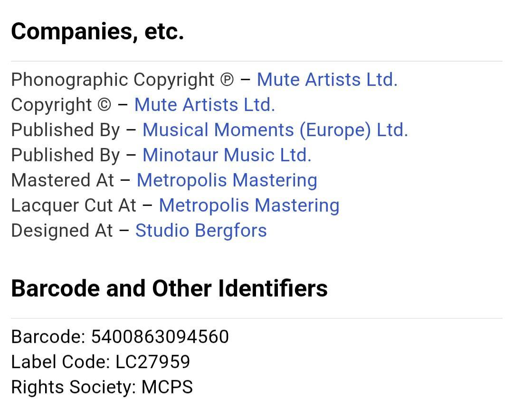Click the 'Phonographic Copyright ℗' label text
513x420 pixels.
click(x=122, y=80)
